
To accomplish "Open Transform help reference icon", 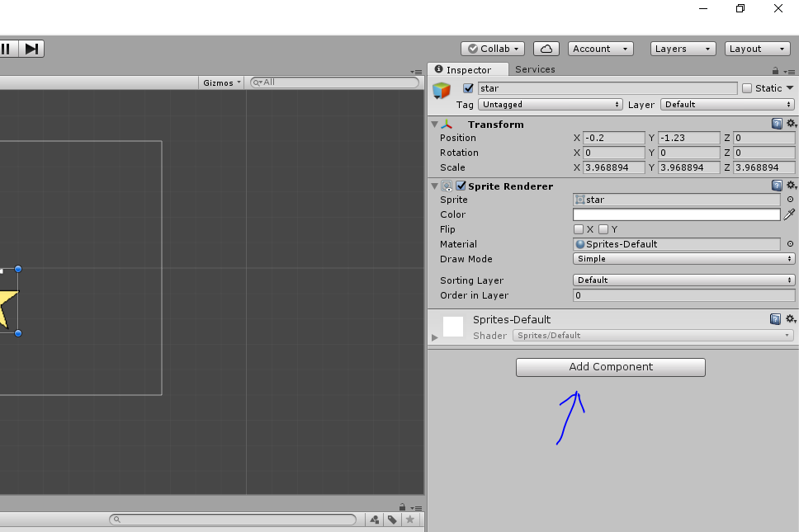I will tap(777, 123).
